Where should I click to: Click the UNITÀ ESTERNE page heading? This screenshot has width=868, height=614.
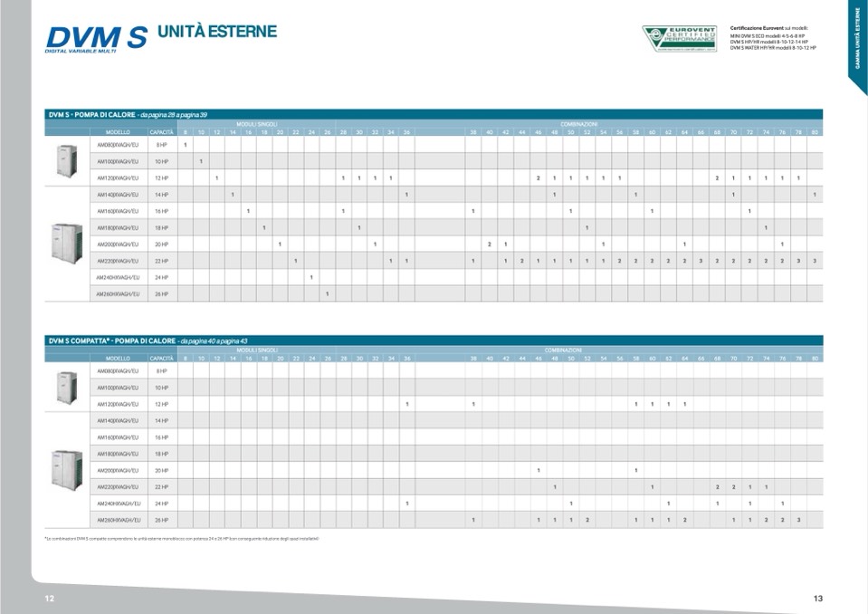217,33
